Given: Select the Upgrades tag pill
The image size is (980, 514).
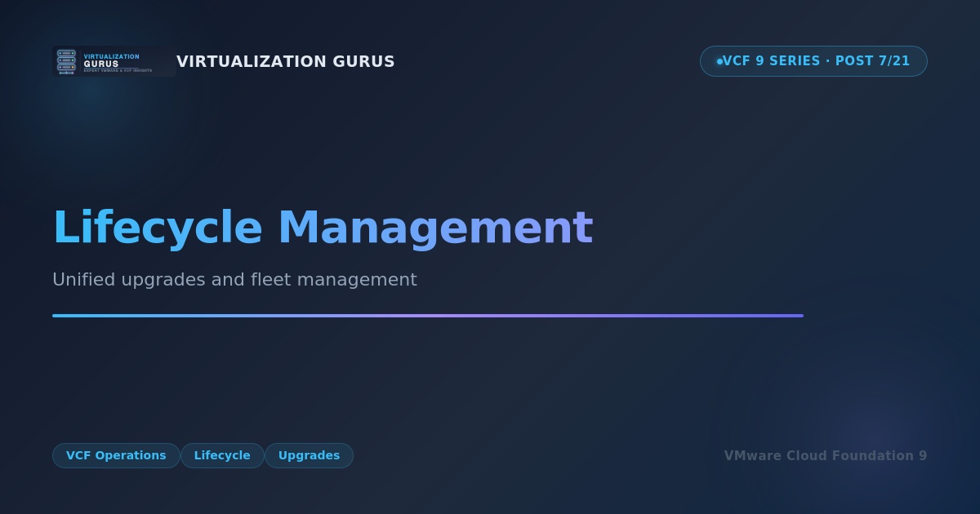Looking at the screenshot, I should 309,455.
